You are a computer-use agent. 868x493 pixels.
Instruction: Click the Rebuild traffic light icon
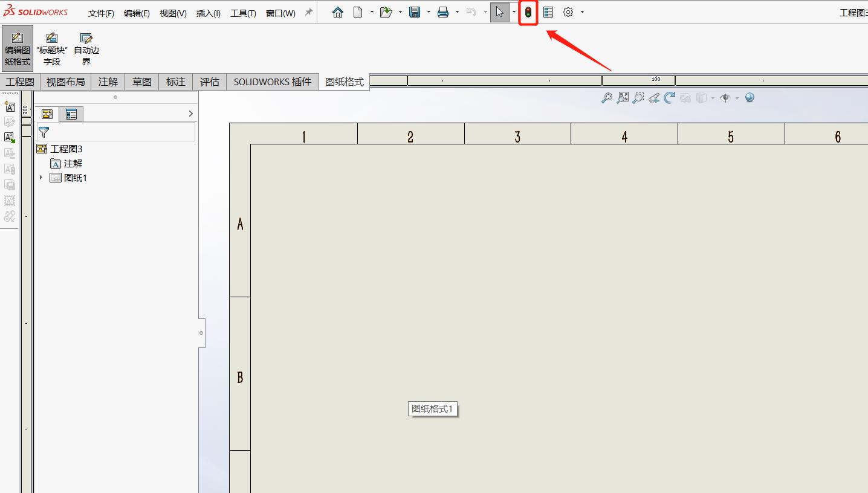point(528,13)
